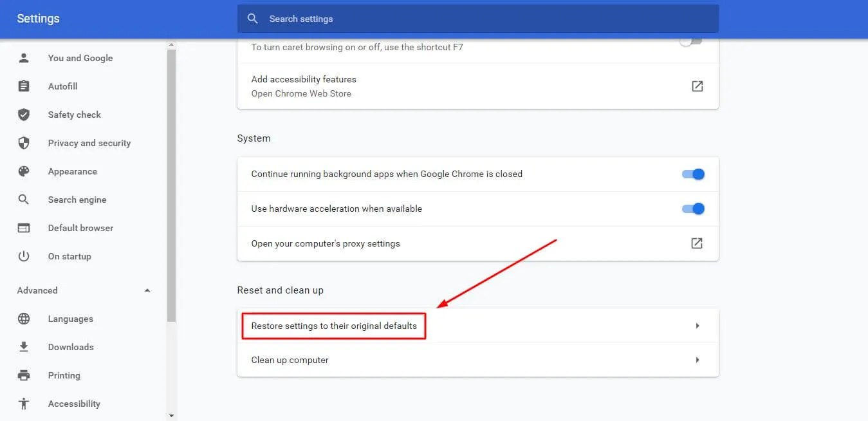Select the Appearance palette icon
This screenshot has height=421, width=868.
(24, 171)
